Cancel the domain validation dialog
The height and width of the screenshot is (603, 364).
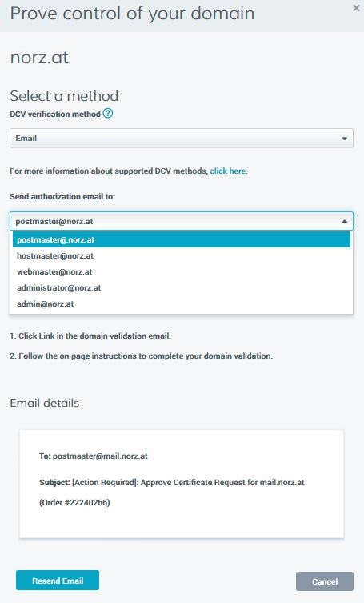(x=325, y=581)
